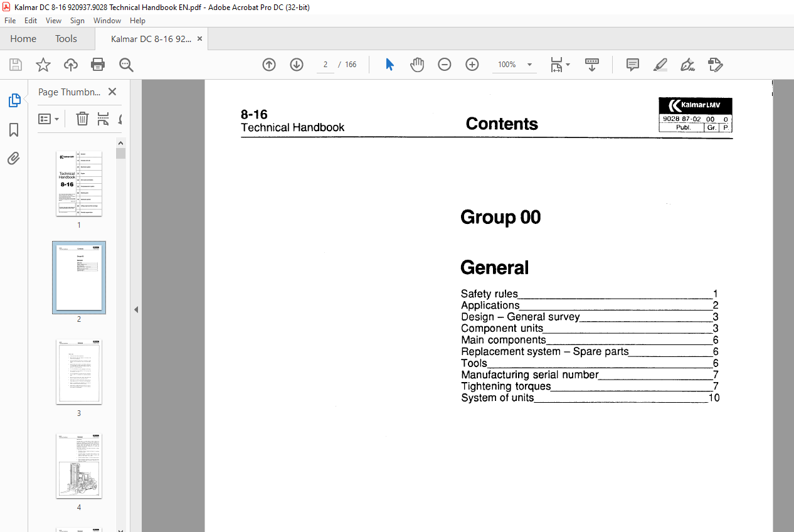The width and height of the screenshot is (794, 532).
Task: Click the scrolling mode keyboard icon
Action: 592,65
